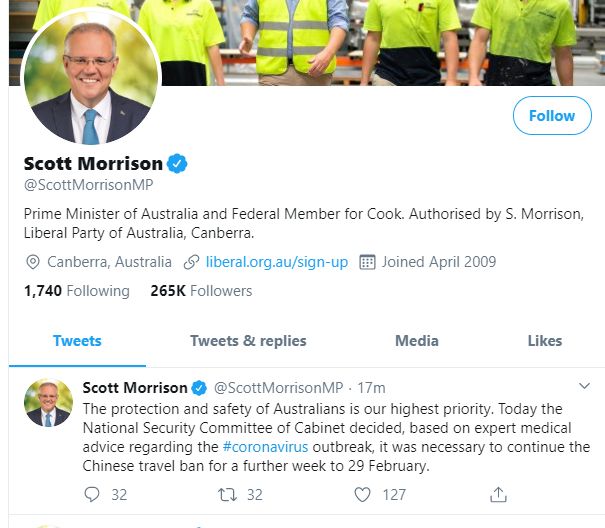This screenshot has width=605, height=528.
Task: Click the verified badge beside the profile name
Action: (177, 163)
